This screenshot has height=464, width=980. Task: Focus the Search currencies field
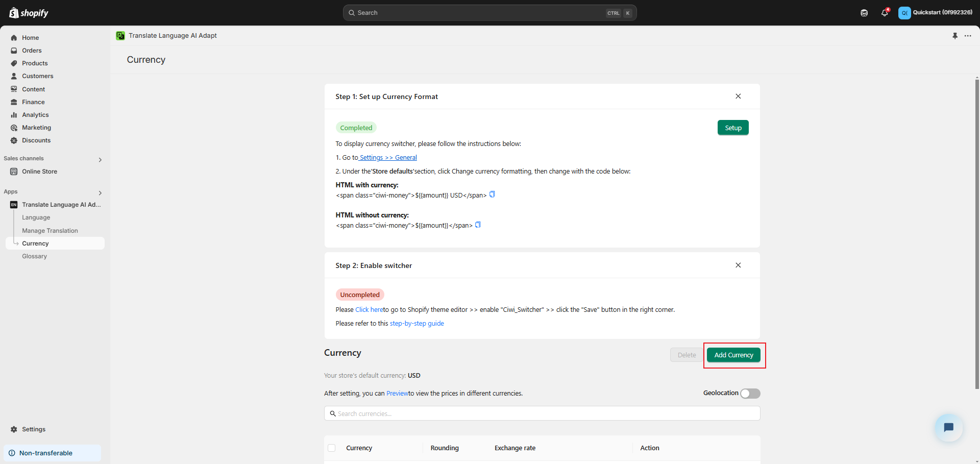point(542,413)
